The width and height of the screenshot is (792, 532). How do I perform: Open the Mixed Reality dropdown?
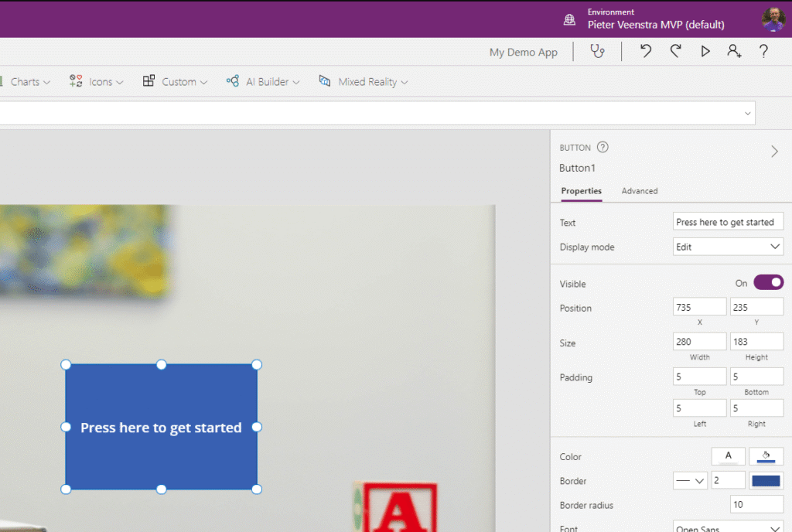pos(404,82)
